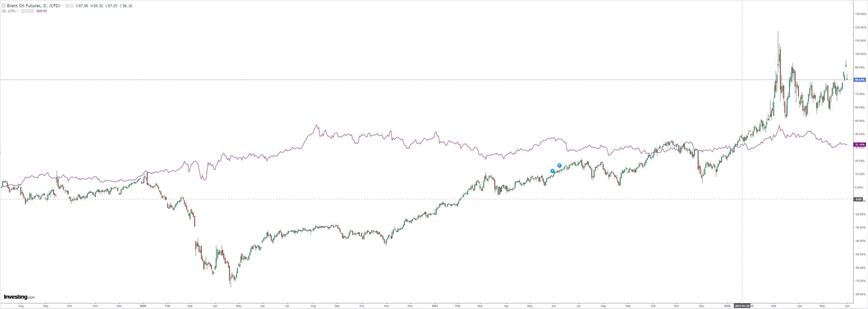Image resolution: width=868 pixels, height=309 pixels.
Task: Click the lower blue P marker
Action: tap(553, 171)
